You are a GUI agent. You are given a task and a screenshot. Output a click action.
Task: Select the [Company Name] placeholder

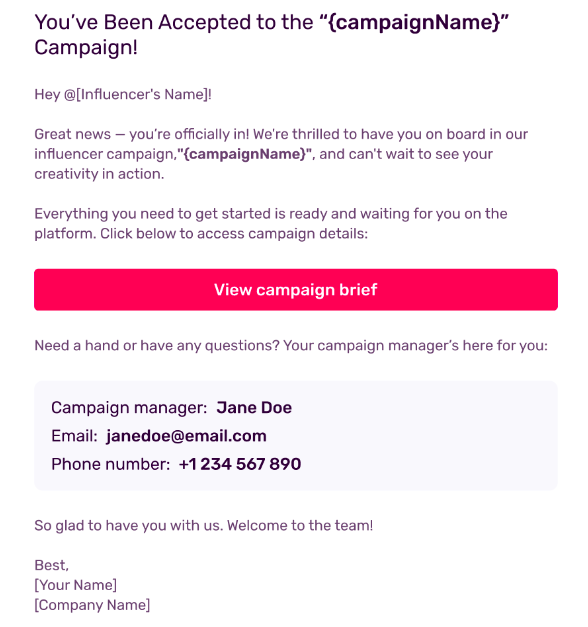click(x=92, y=605)
